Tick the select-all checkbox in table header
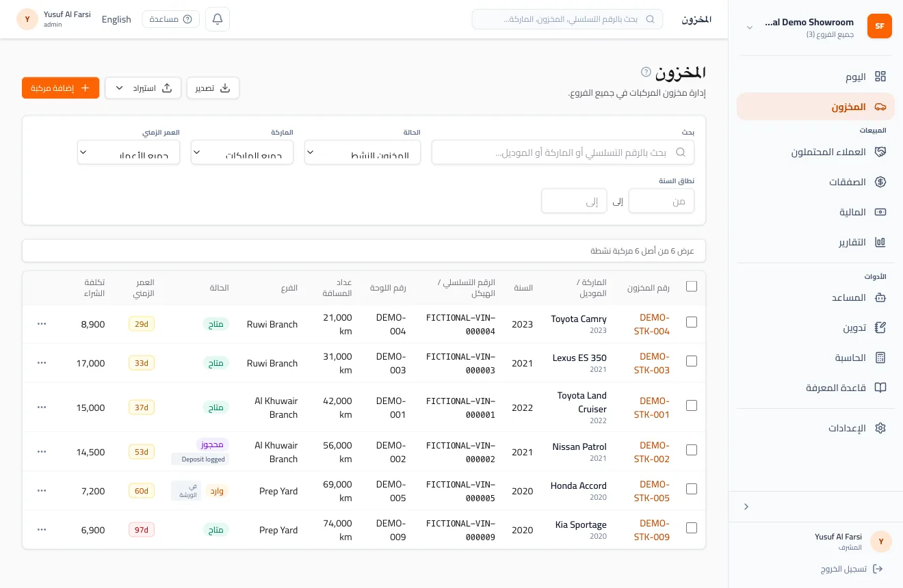Screen dimensions: 903x588 (692, 286)
